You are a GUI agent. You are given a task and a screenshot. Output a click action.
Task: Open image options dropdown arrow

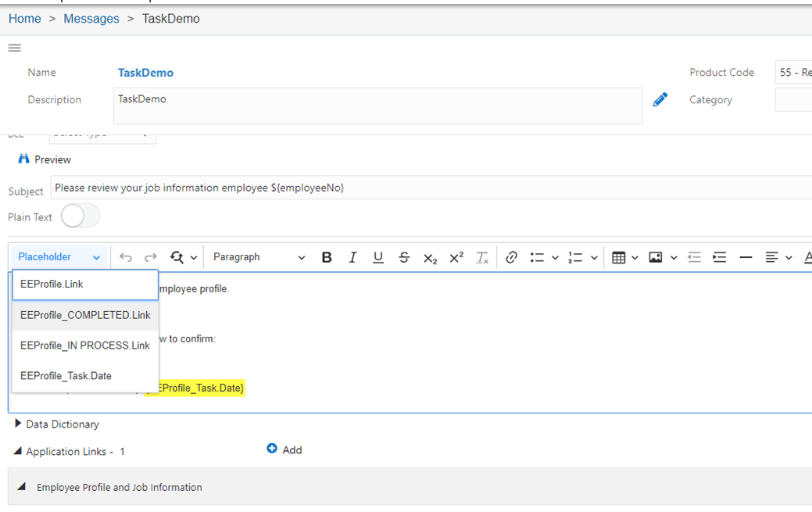(x=674, y=258)
